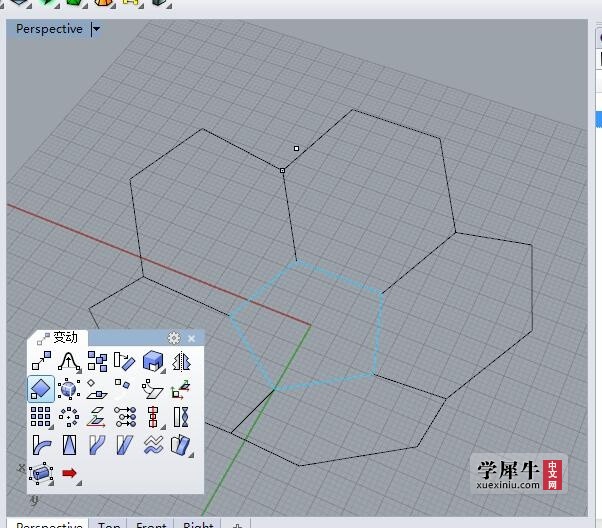Select the Align objects tool
This screenshot has height=528, width=602.
click(x=154, y=417)
